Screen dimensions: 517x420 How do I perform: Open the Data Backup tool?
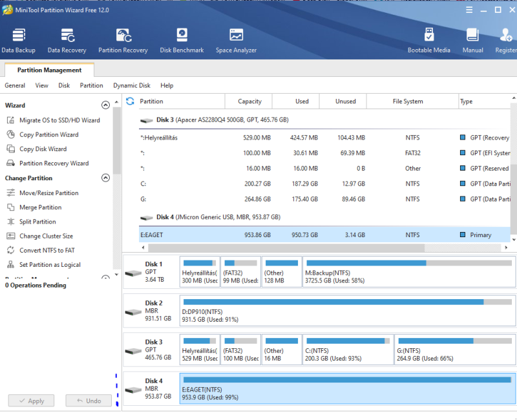coord(19,41)
